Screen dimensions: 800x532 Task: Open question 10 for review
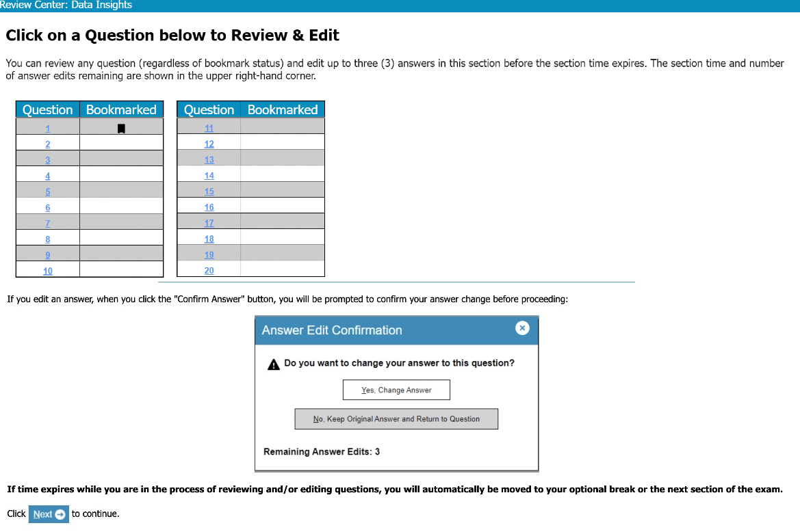pyautogui.click(x=47, y=271)
